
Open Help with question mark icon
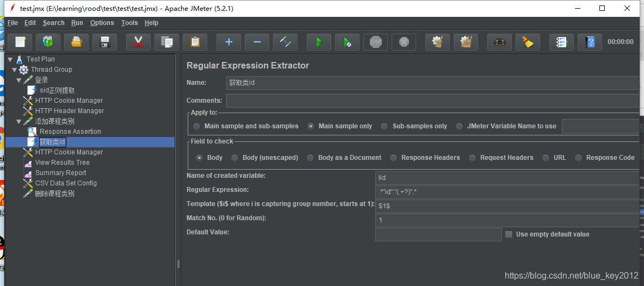590,42
